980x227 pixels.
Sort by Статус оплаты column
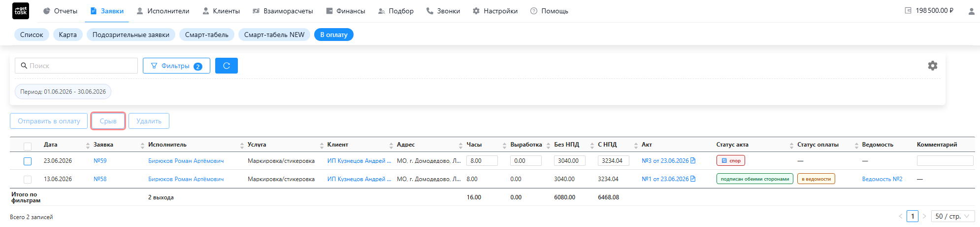(x=856, y=145)
